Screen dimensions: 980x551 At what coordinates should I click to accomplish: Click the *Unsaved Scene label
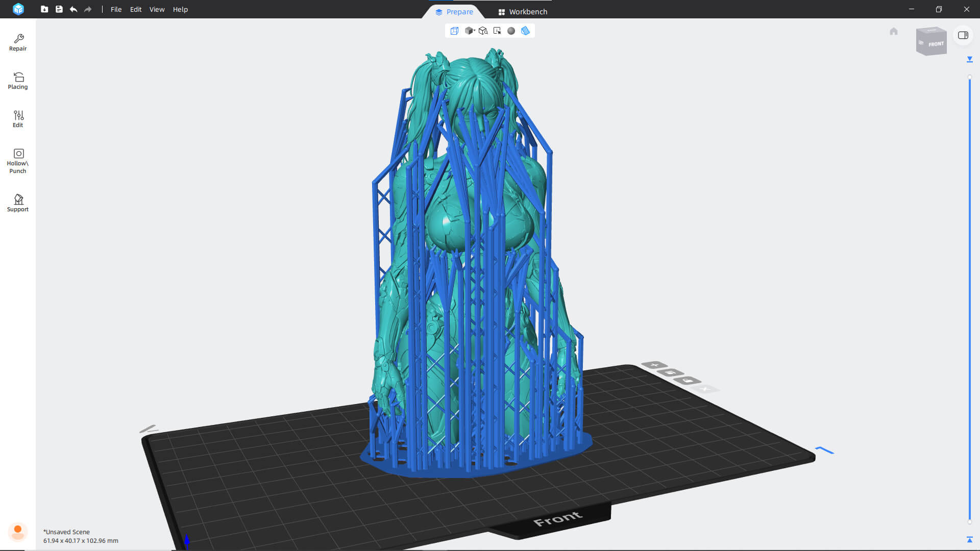pos(66,532)
